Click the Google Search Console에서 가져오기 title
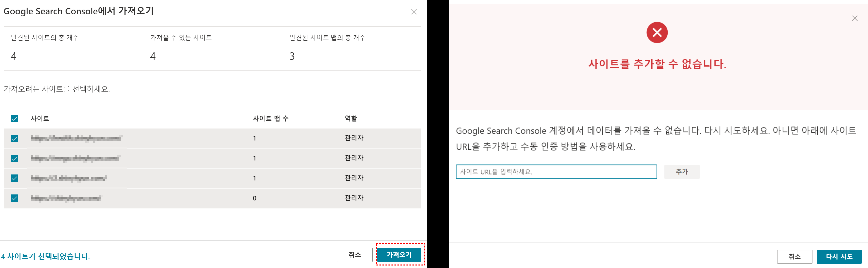This screenshot has height=268, width=868. coord(79,11)
